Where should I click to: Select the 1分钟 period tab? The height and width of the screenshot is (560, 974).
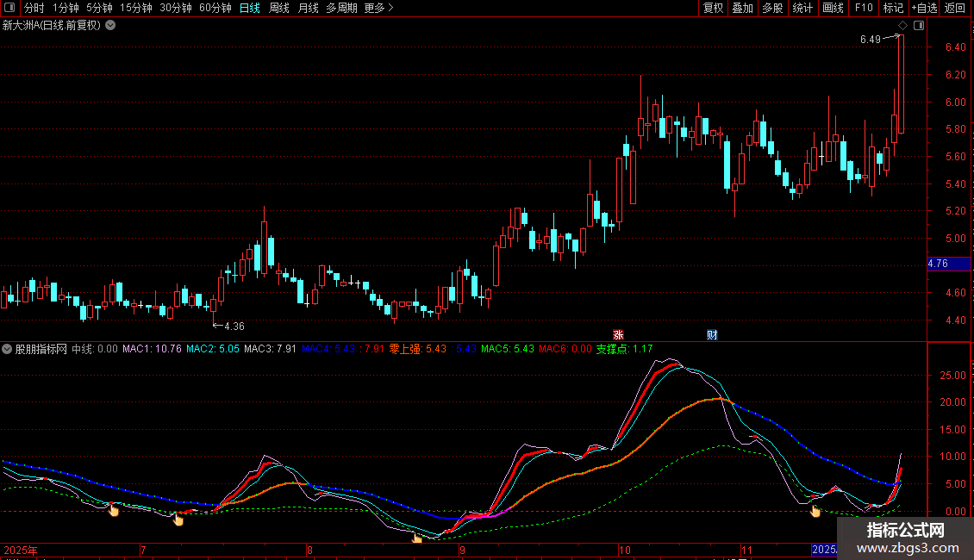tap(66, 8)
